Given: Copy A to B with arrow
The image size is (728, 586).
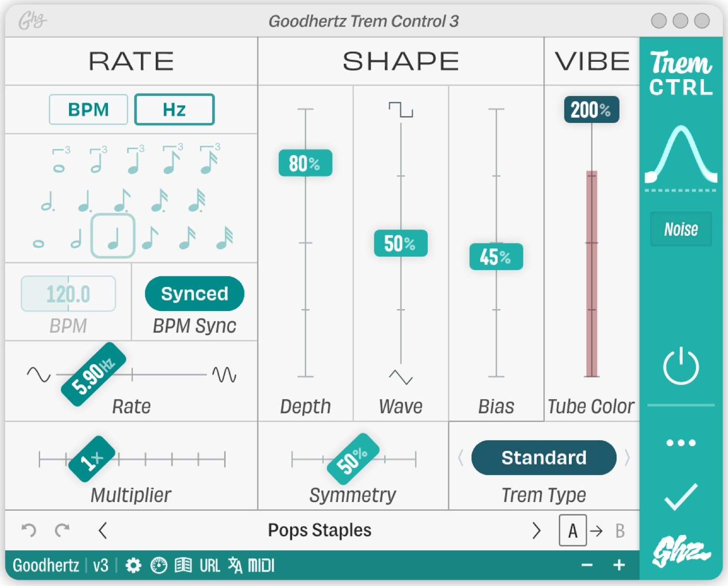Looking at the screenshot, I should point(597,531).
